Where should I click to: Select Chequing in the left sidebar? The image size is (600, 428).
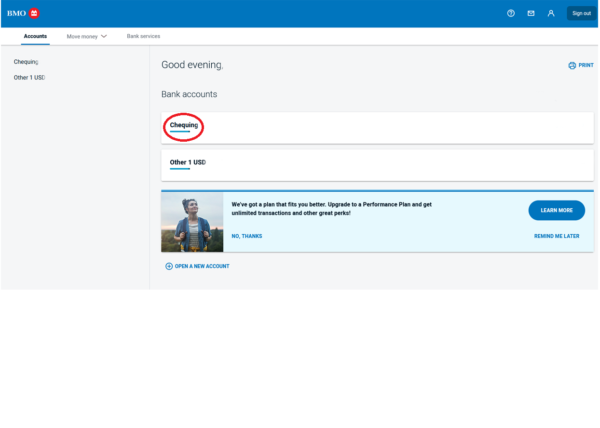click(x=26, y=61)
